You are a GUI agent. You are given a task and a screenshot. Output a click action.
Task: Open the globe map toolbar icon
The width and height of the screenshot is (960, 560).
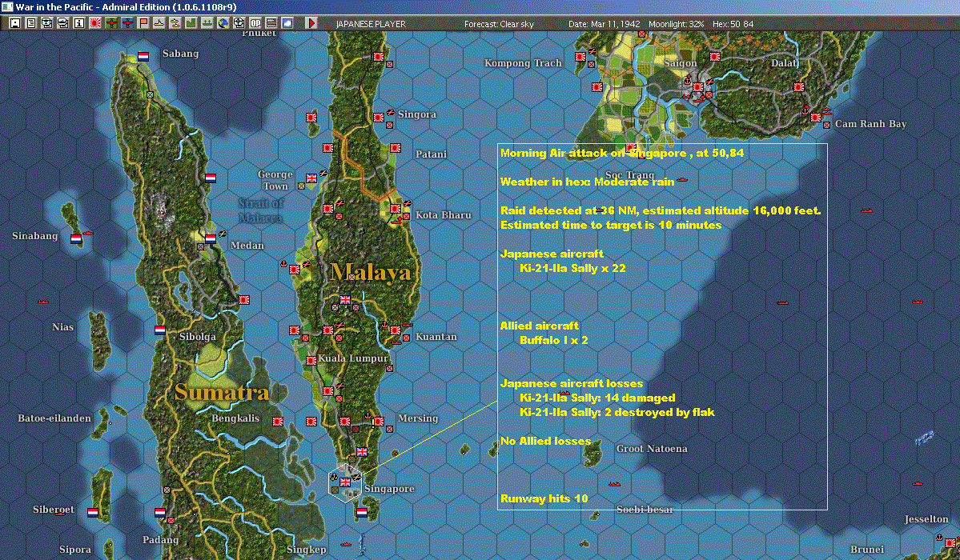[x=223, y=23]
